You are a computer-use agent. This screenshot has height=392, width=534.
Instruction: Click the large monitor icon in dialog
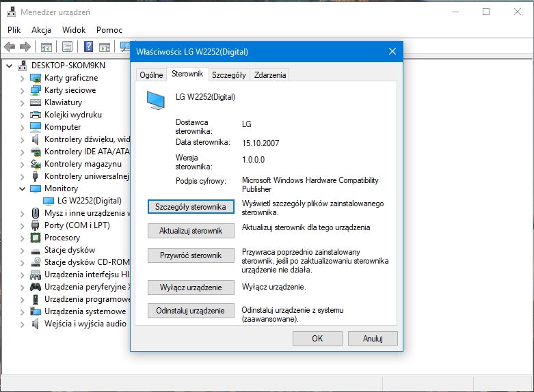(x=156, y=100)
